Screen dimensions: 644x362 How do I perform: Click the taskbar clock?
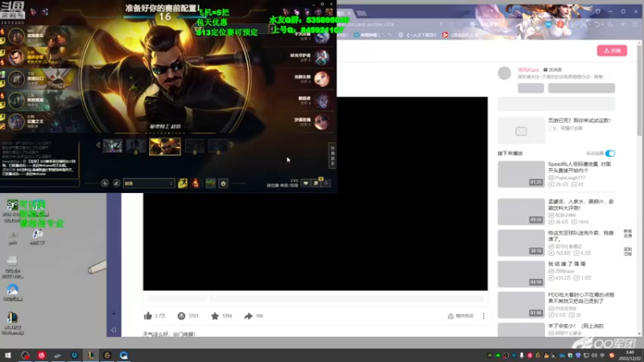pyautogui.click(x=630, y=356)
